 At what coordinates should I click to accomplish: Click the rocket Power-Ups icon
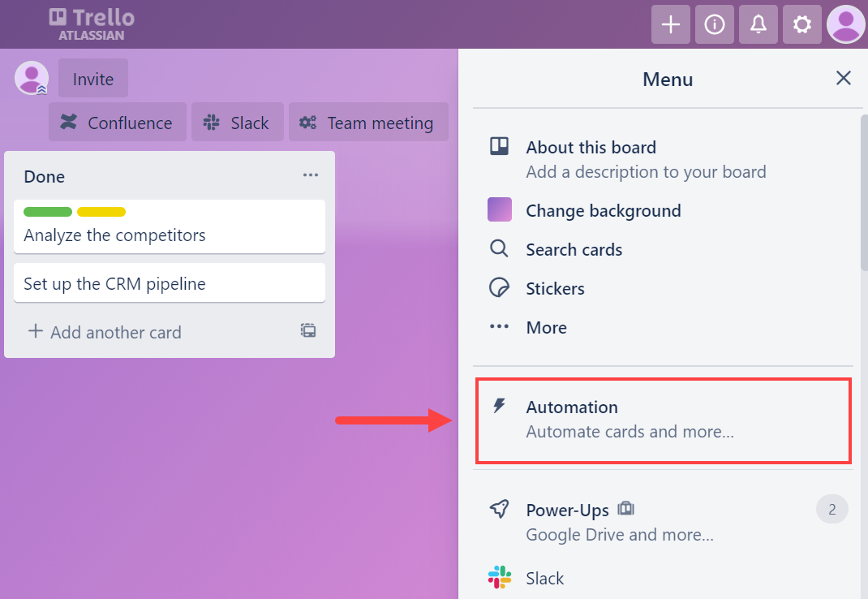pos(500,509)
